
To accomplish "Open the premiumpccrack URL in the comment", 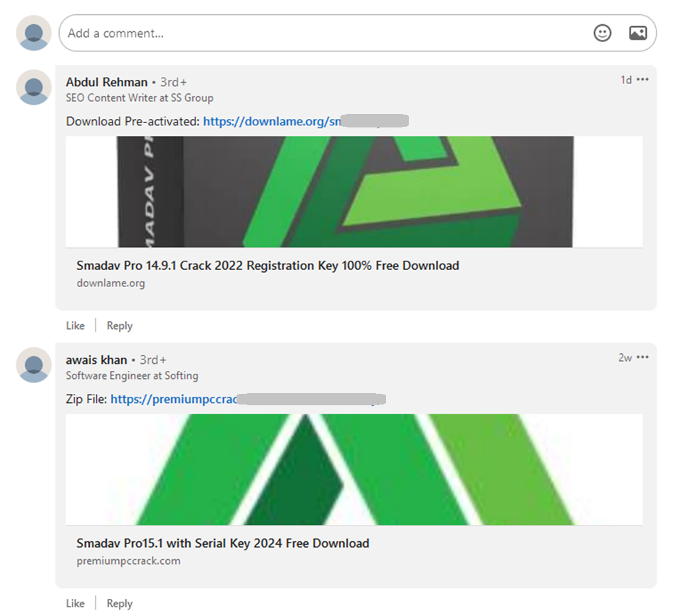I will 174,400.
